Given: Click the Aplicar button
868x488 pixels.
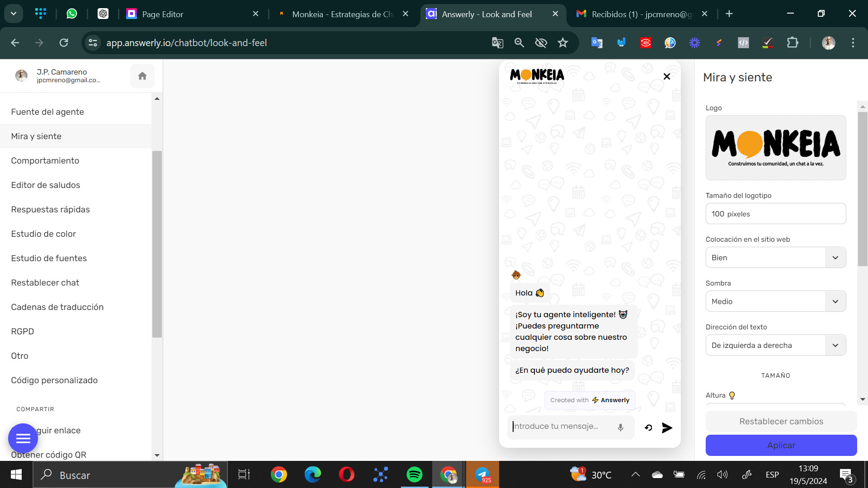Looking at the screenshot, I should tap(781, 445).
